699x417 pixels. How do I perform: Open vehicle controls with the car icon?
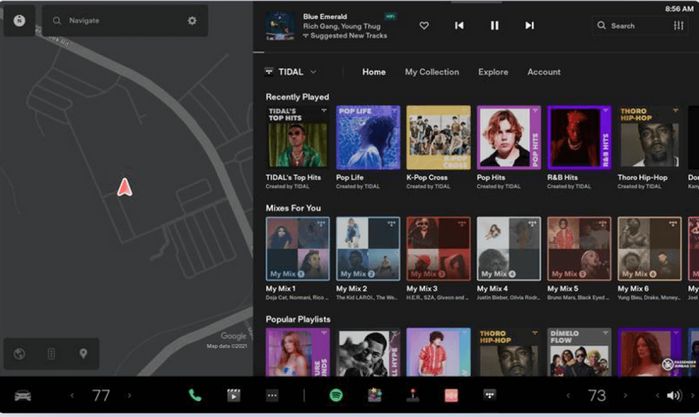click(23, 395)
